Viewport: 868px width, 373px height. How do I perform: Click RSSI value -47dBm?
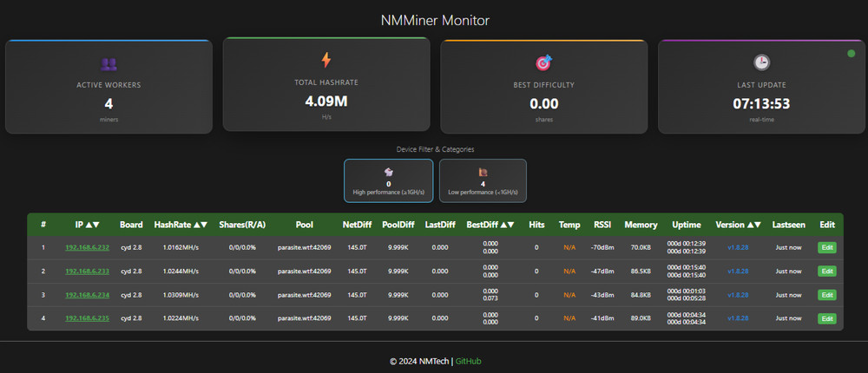[x=603, y=272]
